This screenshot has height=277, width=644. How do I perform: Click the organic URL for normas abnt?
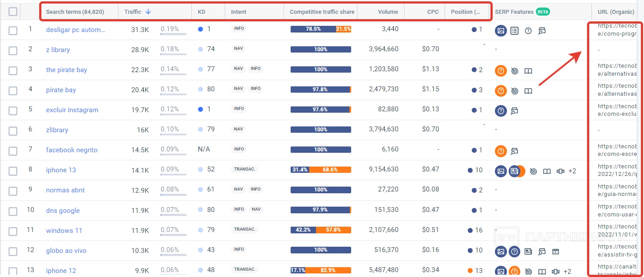point(618,191)
